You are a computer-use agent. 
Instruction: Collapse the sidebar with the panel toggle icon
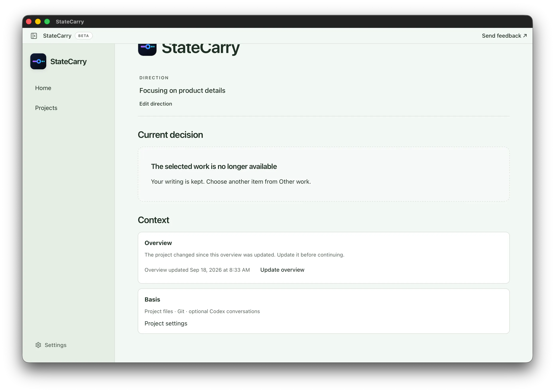34,36
